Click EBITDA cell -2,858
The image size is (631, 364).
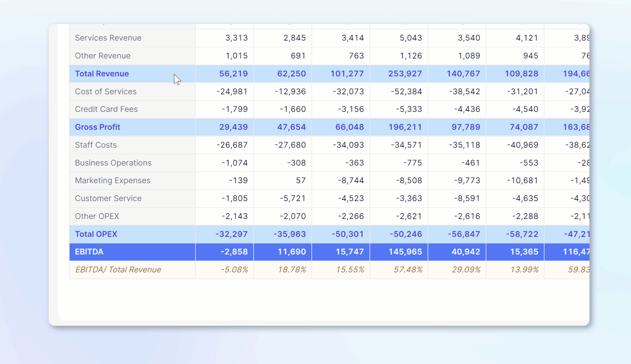[x=225, y=252]
